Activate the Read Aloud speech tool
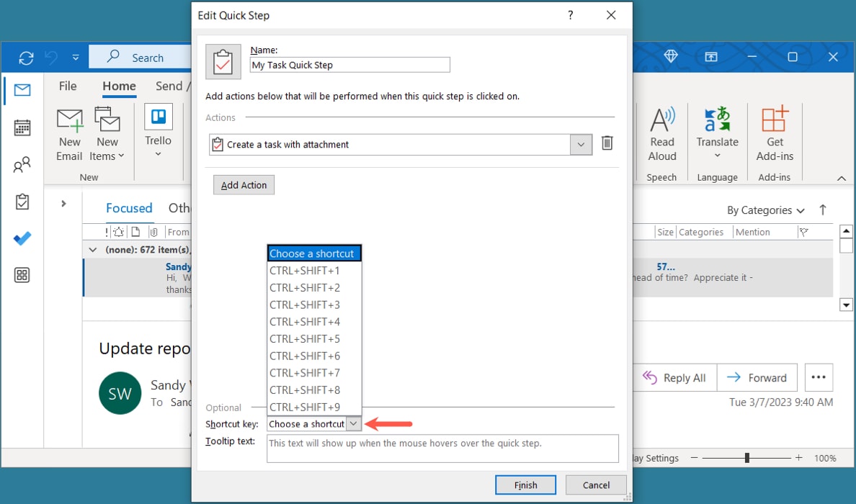Viewport: 856px width, 504px height. coord(661,135)
